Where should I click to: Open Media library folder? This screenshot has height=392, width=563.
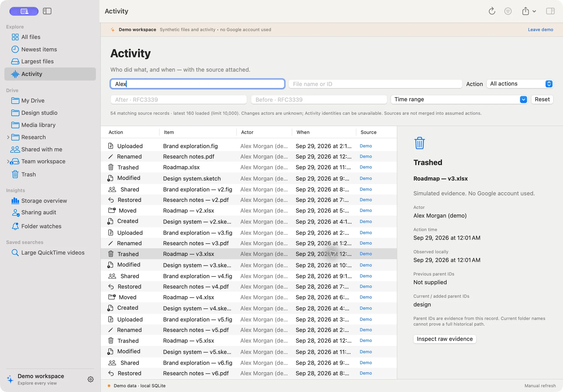pos(38,125)
